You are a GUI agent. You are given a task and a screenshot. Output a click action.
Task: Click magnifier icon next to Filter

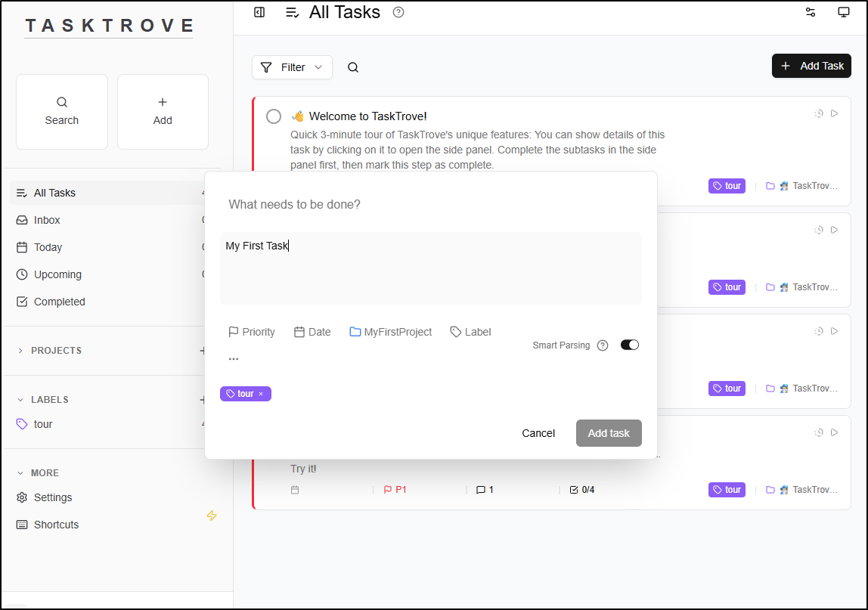(x=352, y=67)
